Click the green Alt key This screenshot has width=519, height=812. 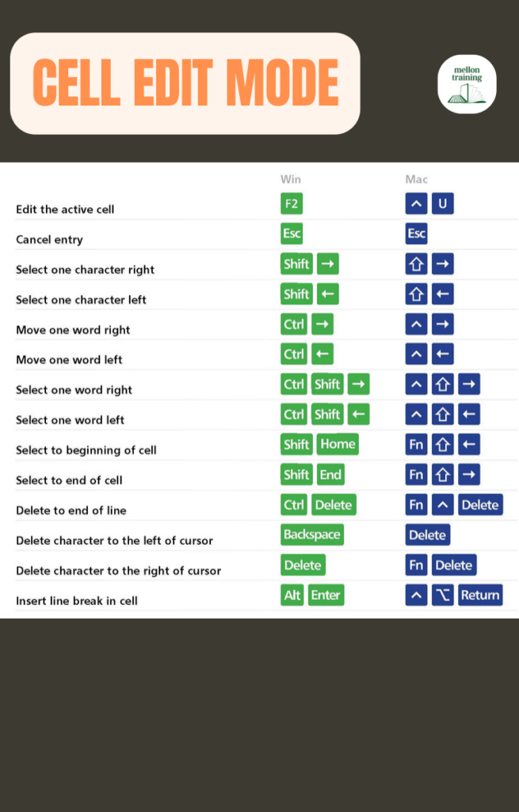(x=292, y=595)
